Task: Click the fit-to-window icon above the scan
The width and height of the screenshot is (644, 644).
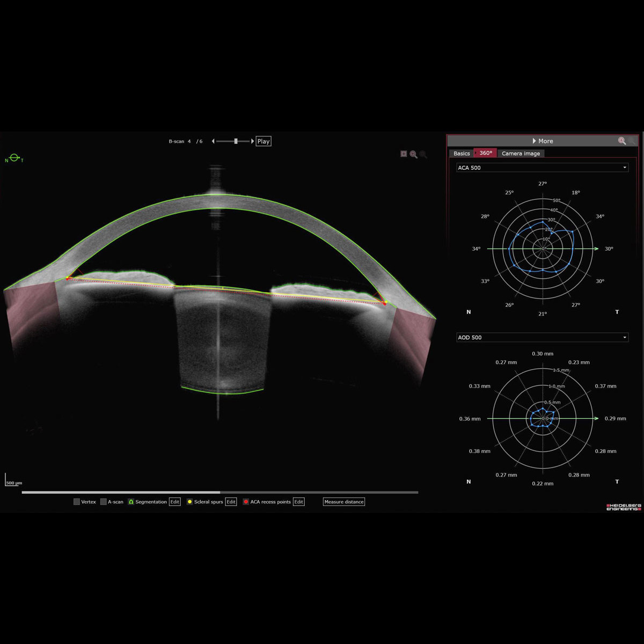Action: 404,154
